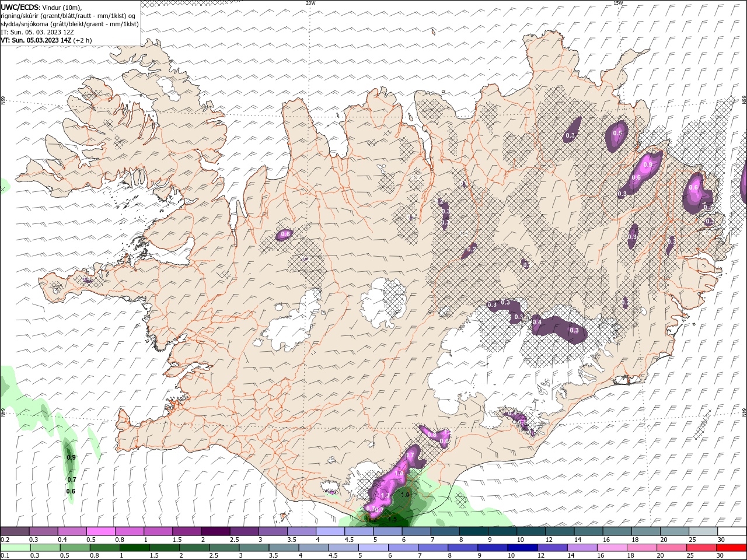Image resolution: width=747 pixels, height=560 pixels.
Task: Click the '25' label under the top legend row
Action: (x=692, y=540)
